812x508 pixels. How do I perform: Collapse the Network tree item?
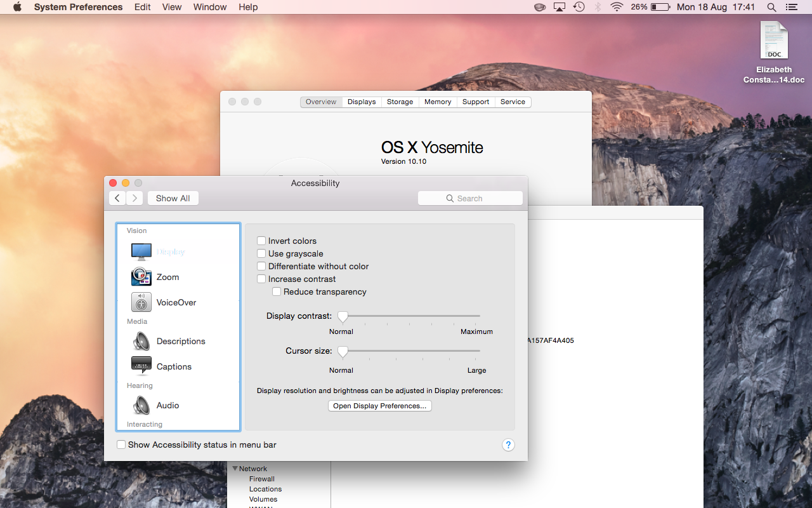coord(235,469)
